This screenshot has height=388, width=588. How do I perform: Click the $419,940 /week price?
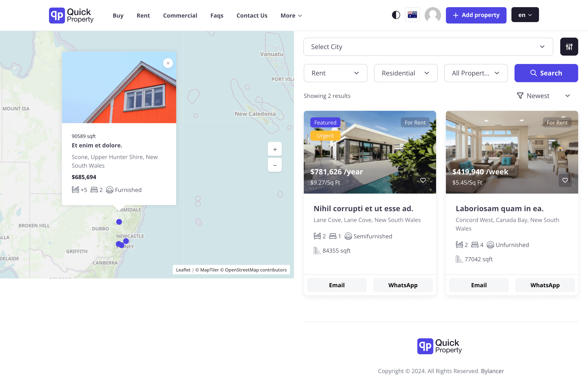(480, 172)
